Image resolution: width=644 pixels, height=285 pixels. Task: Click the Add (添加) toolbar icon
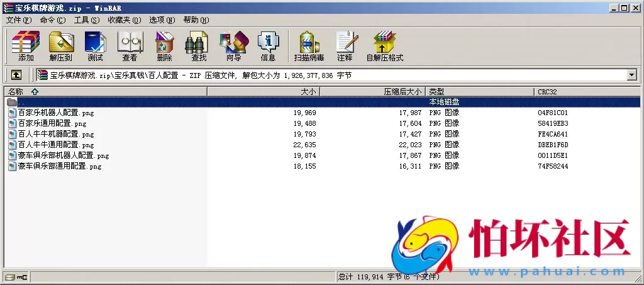tap(26, 47)
